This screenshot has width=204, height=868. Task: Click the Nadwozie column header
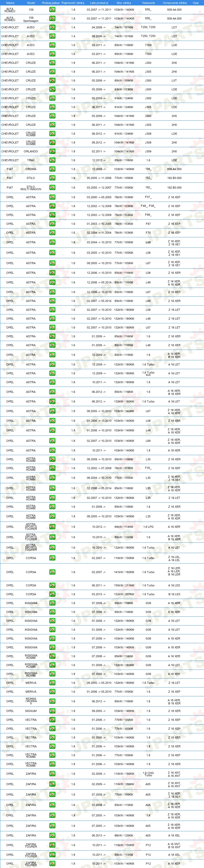[x=148, y=3]
